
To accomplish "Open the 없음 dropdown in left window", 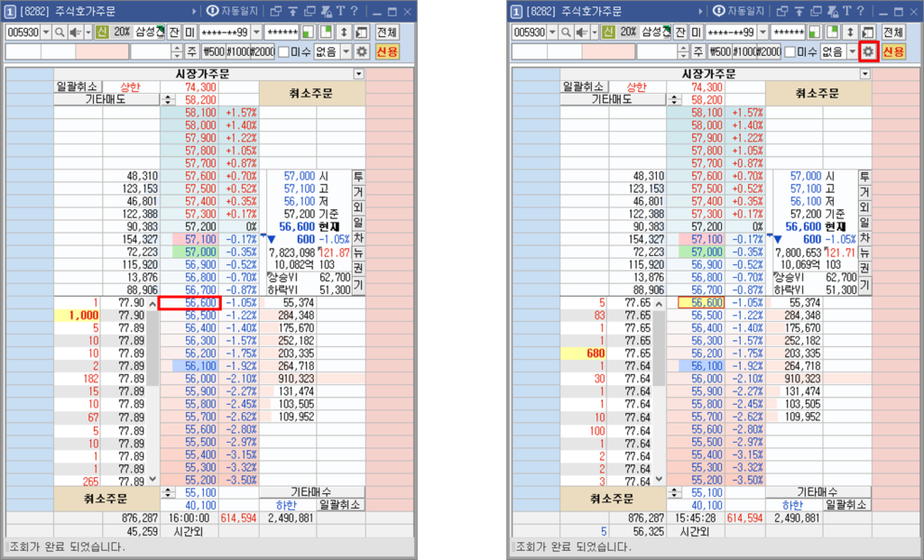I will [x=346, y=51].
